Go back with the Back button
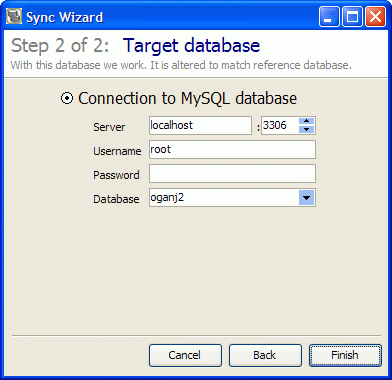Image resolution: width=392 pixels, height=380 pixels. tap(265, 355)
